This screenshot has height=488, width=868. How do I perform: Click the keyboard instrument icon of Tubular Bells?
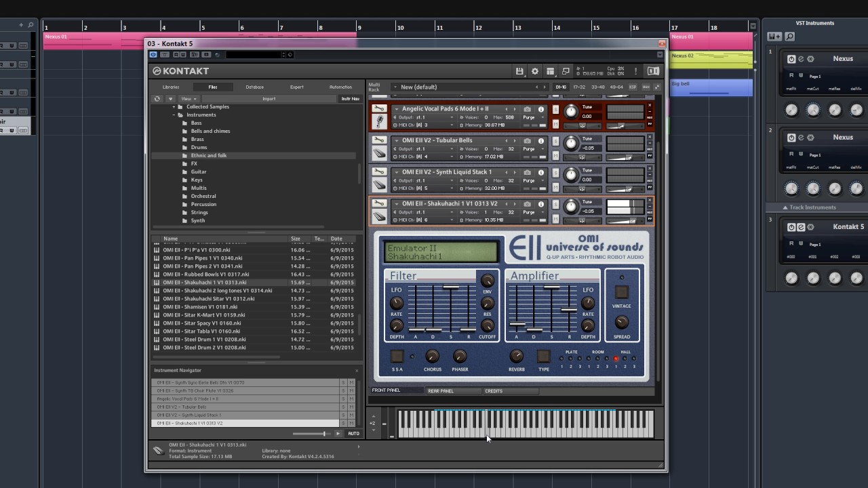[x=379, y=153]
